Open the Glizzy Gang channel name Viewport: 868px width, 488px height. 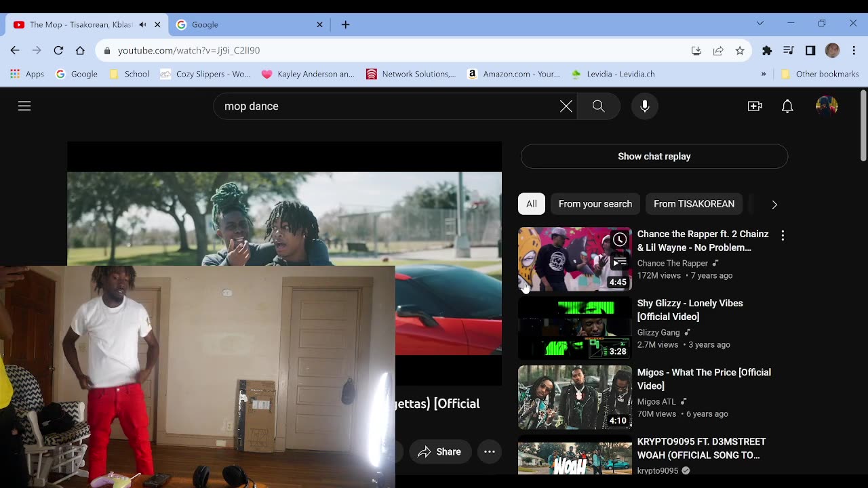(658, 332)
